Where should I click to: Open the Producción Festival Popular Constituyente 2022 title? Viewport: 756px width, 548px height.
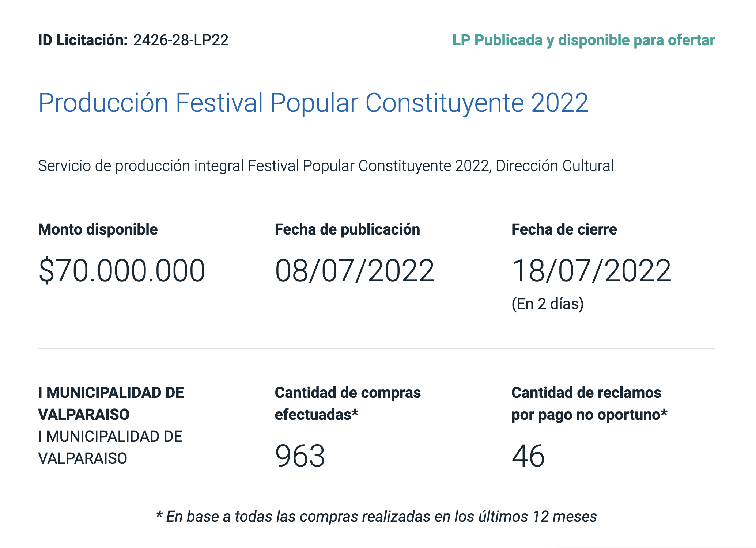[x=313, y=103]
